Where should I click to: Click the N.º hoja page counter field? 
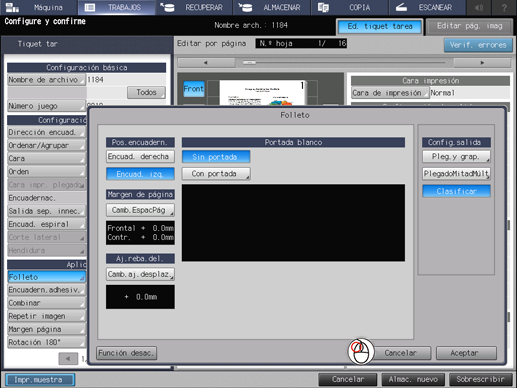pos(301,43)
